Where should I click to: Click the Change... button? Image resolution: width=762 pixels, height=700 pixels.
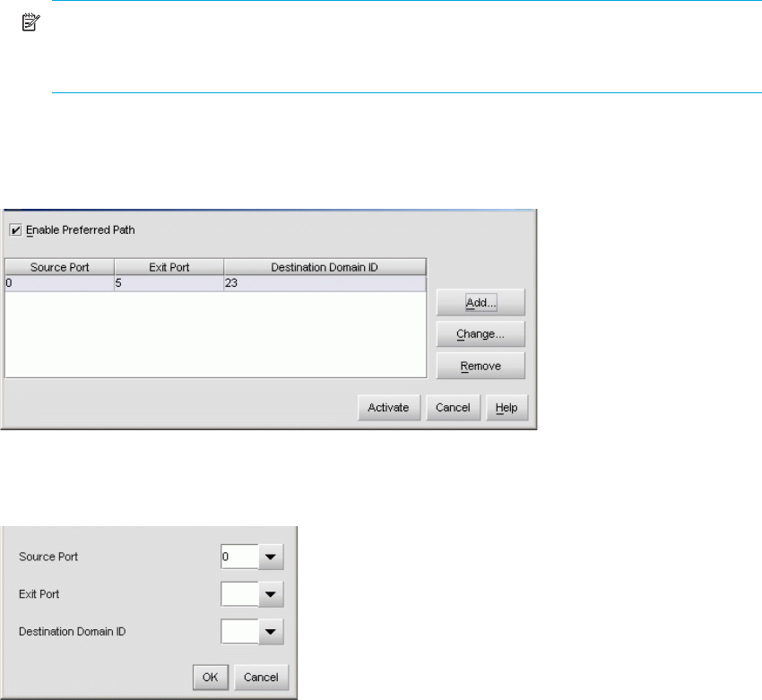click(x=481, y=334)
